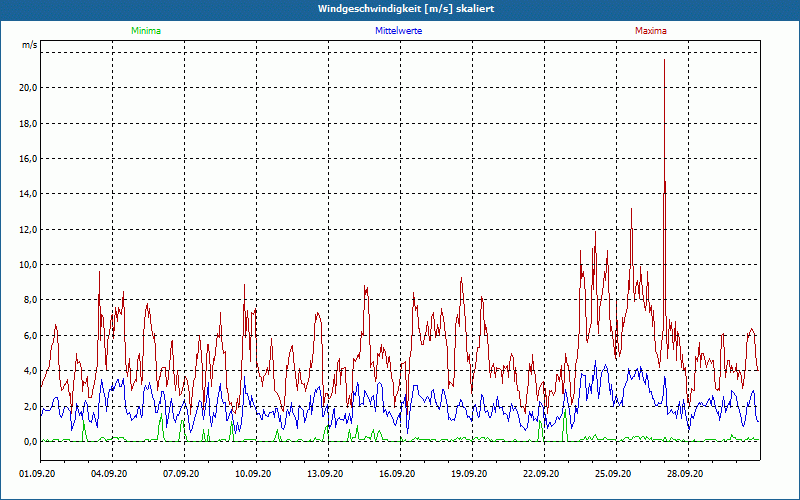Image resolution: width=800 pixels, height=500 pixels.
Task: Click the 04.09.20 date label
Action: point(109,474)
